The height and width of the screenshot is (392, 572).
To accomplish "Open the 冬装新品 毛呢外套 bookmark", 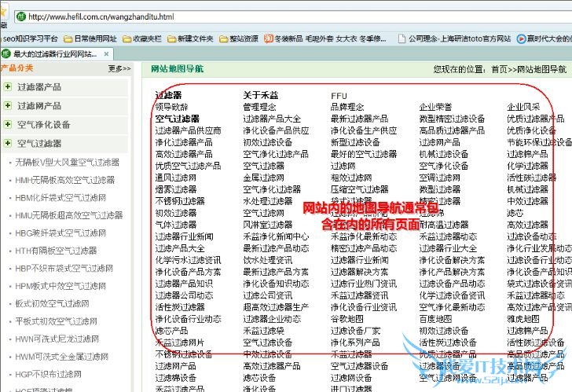I will click(325, 38).
